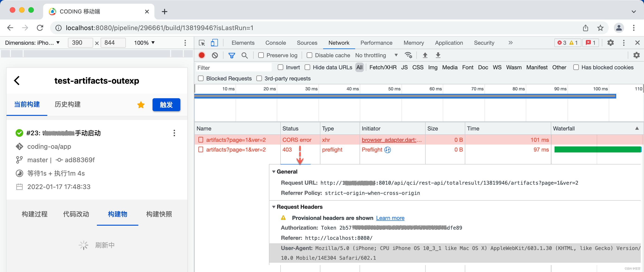Open the 历史构建 tab
The image size is (644, 272).
(x=67, y=104)
